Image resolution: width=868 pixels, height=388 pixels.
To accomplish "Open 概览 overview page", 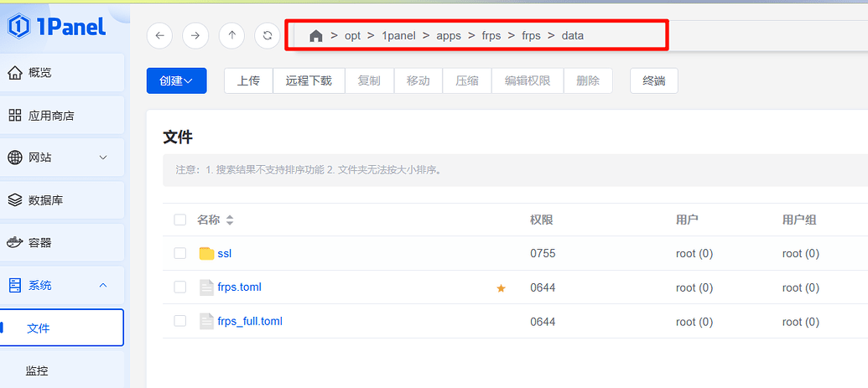I will click(62, 73).
